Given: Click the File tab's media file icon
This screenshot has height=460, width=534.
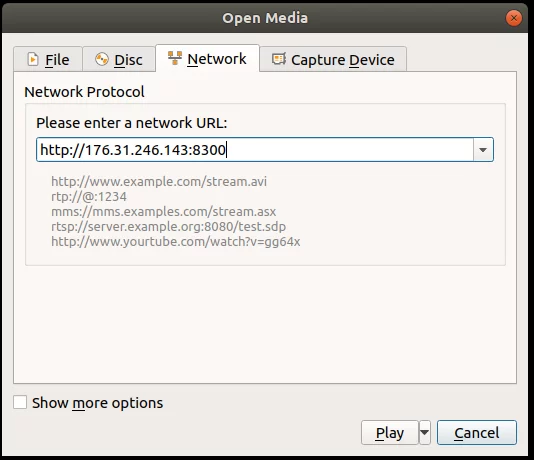Looking at the screenshot, I should coord(33,60).
